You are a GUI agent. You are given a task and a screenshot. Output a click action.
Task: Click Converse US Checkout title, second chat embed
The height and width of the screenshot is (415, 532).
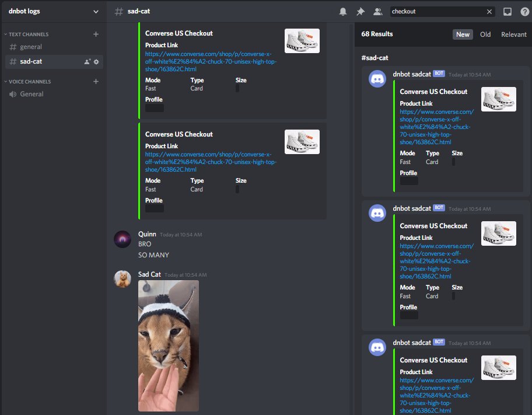coord(179,134)
